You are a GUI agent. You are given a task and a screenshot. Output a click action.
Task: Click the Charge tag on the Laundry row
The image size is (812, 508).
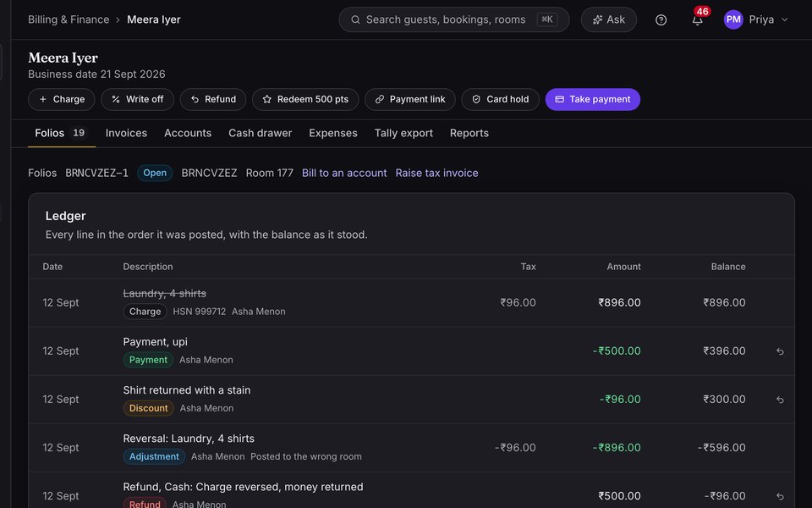tap(145, 312)
